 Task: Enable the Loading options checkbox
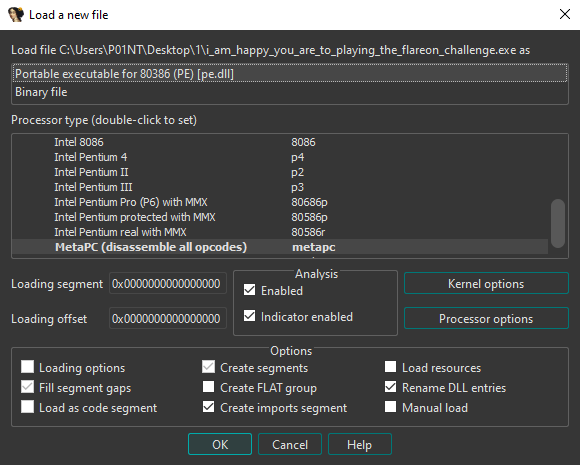tap(28, 367)
